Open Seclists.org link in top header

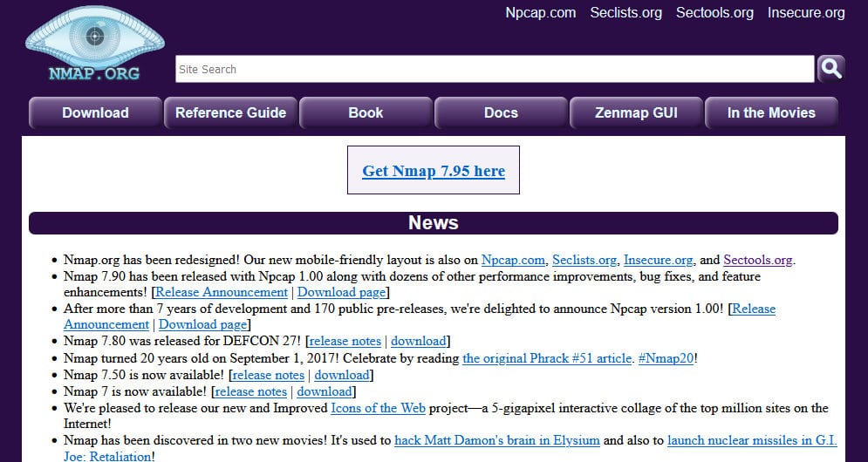[625, 13]
